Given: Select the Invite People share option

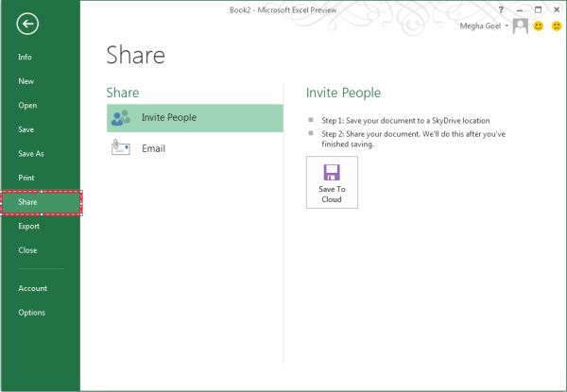Looking at the screenshot, I should click(x=195, y=118).
